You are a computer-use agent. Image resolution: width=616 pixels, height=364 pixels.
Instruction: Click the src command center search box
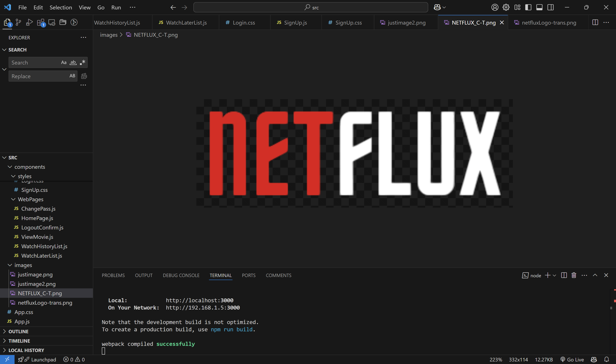click(311, 7)
